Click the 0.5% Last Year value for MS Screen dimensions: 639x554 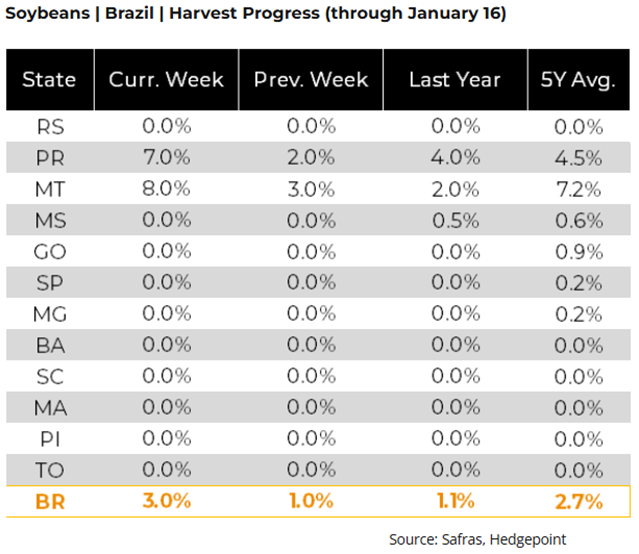tap(454, 220)
